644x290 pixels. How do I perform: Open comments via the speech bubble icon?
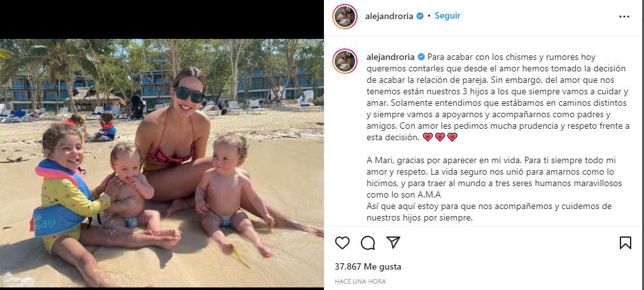tap(368, 243)
